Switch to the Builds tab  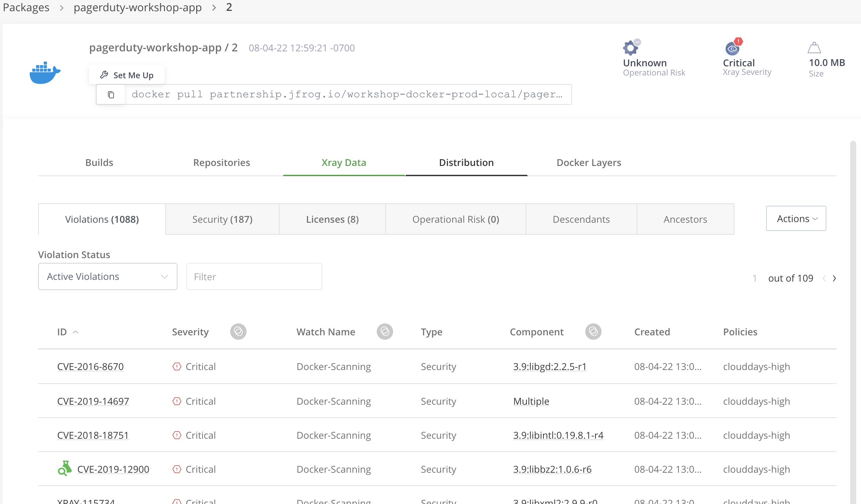(99, 162)
